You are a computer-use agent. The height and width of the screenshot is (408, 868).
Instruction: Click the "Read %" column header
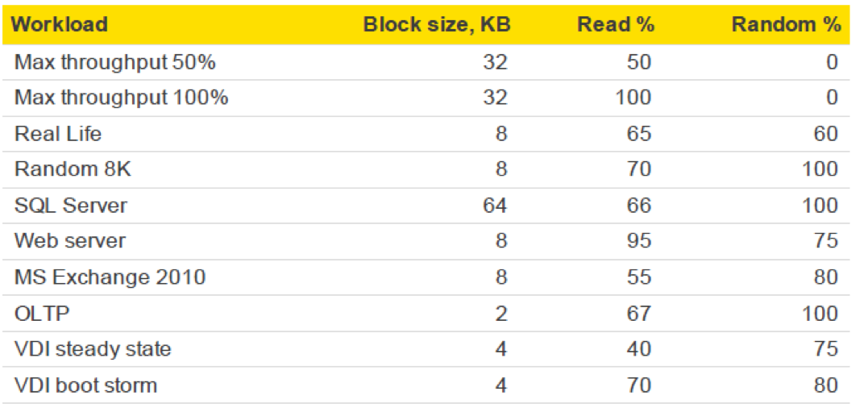click(x=616, y=24)
